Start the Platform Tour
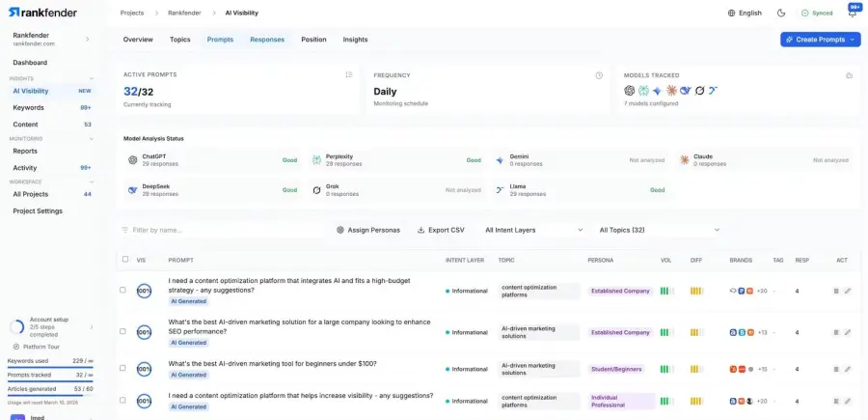868x420 pixels. coord(37,347)
